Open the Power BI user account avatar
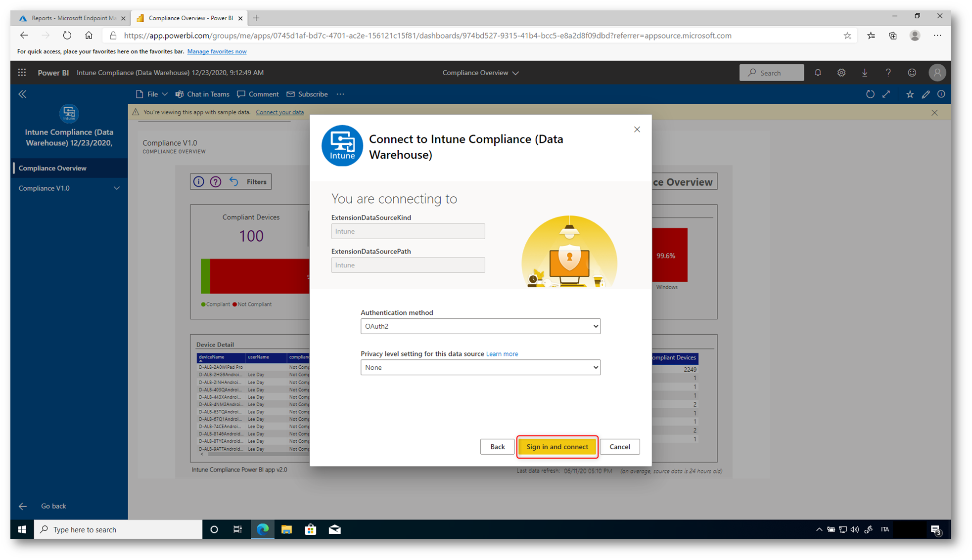This screenshot has height=560, width=972. coord(937,73)
